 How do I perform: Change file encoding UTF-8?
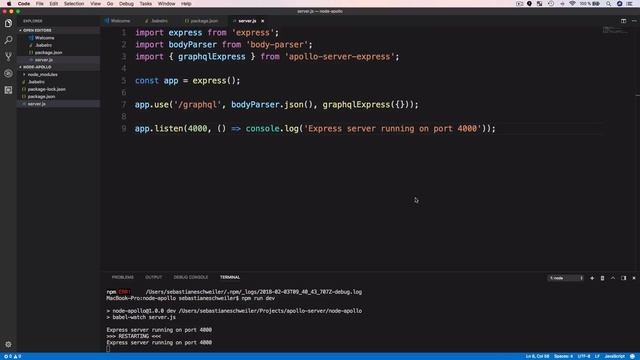(584, 356)
